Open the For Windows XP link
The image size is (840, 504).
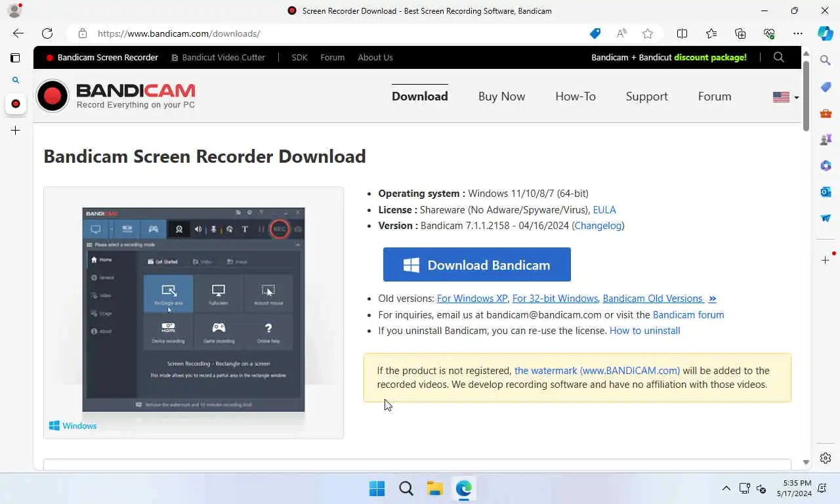point(472,299)
